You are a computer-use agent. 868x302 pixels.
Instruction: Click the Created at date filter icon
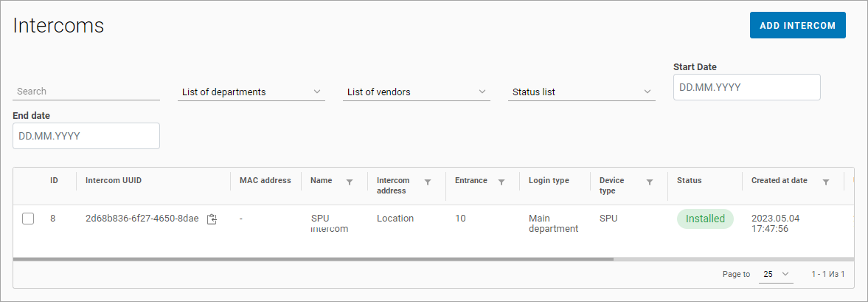click(826, 182)
